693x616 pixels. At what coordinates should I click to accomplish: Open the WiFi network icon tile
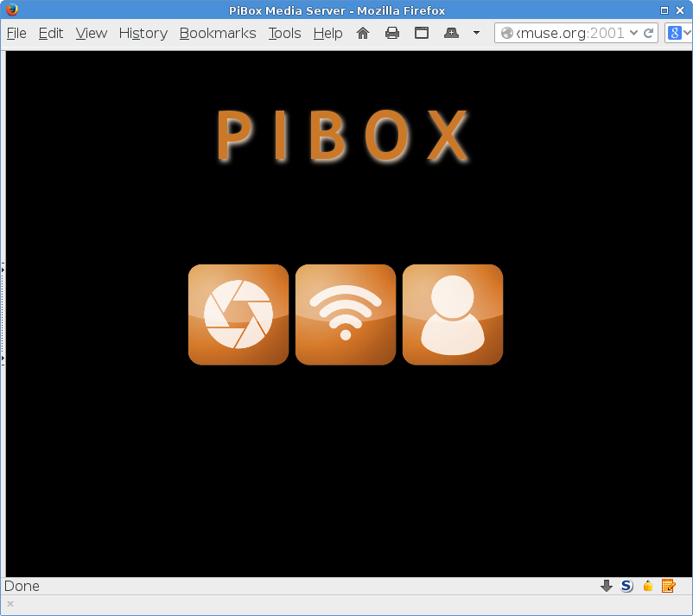[345, 314]
